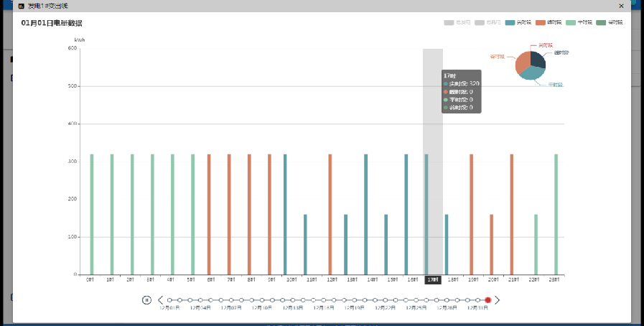Screen dimensions: 644x326
Task: Toggle the 谷时段 legend series
Action: tap(610, 22)
